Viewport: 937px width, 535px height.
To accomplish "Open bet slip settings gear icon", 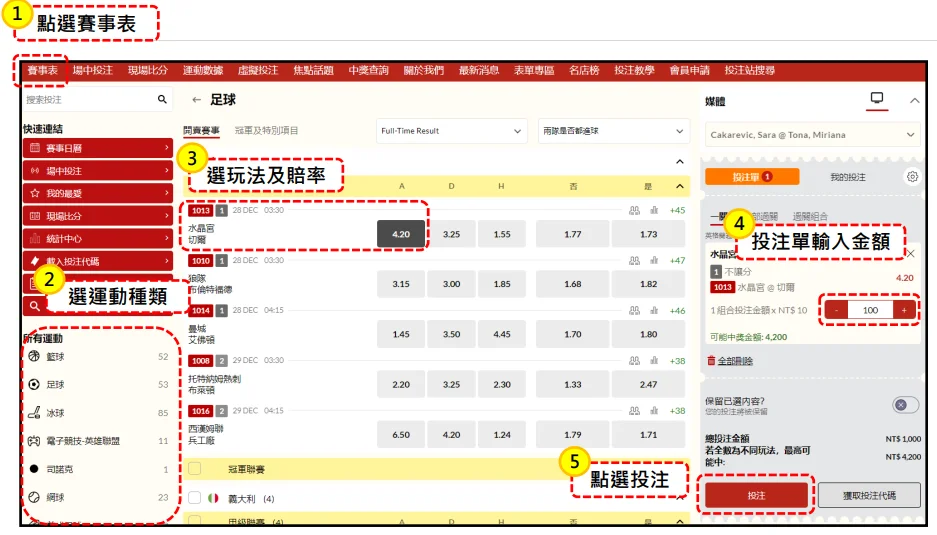I will click(x=911, y=177).
